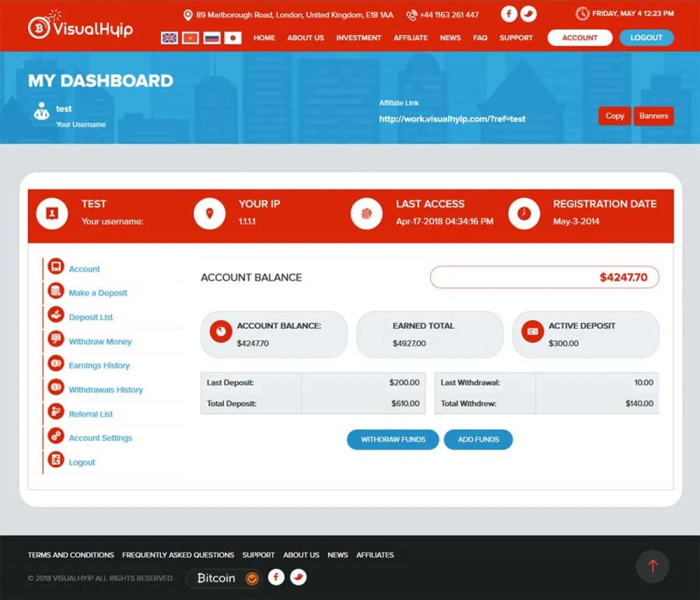The width and height of the screenshot is (700, 600).
Task: Open the Withdraw Money link
Action: click(100, 342)
